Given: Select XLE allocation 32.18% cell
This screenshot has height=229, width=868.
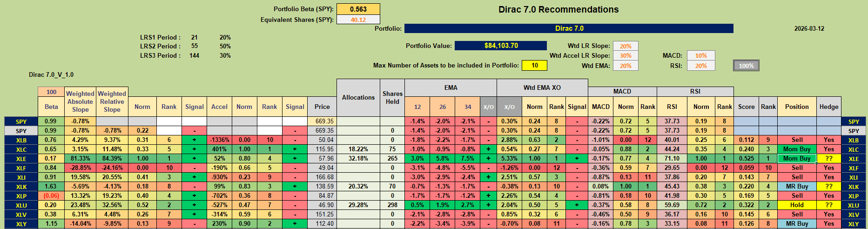Looking at the screenshot, I should tap(358, 159).
